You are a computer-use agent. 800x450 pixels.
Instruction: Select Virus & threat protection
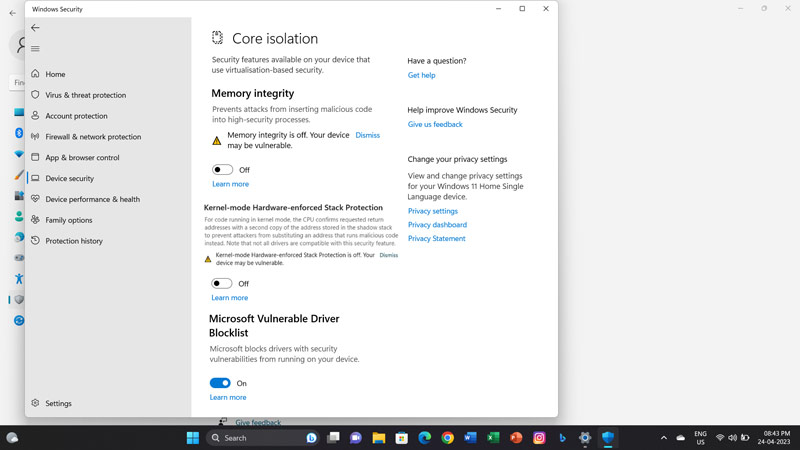86,95
